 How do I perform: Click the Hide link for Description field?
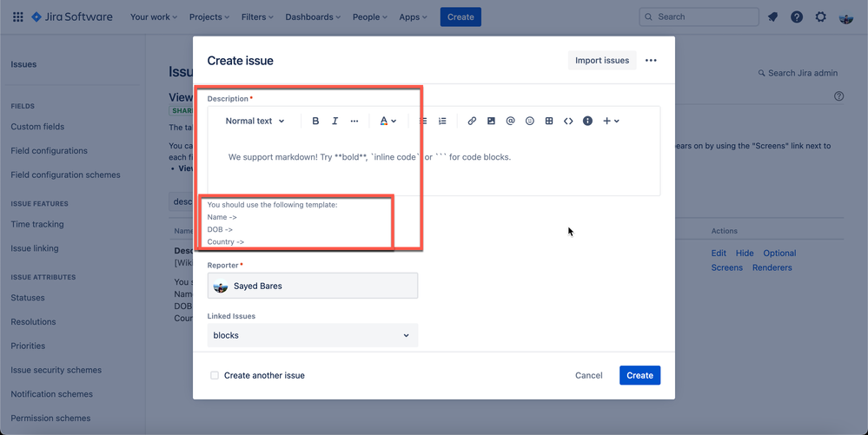(745, 253)
